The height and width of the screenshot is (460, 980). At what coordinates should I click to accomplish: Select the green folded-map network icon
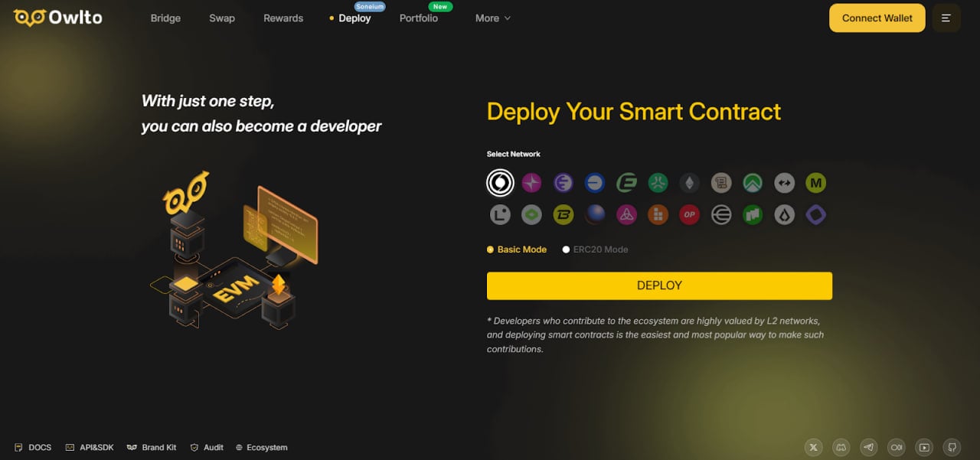tap(753, 215)
